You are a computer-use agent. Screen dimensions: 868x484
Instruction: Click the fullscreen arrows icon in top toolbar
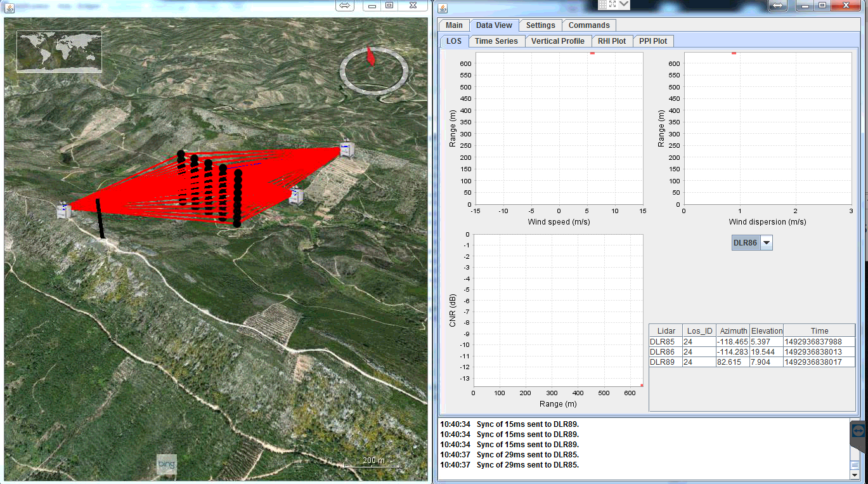tap(612, 4)
